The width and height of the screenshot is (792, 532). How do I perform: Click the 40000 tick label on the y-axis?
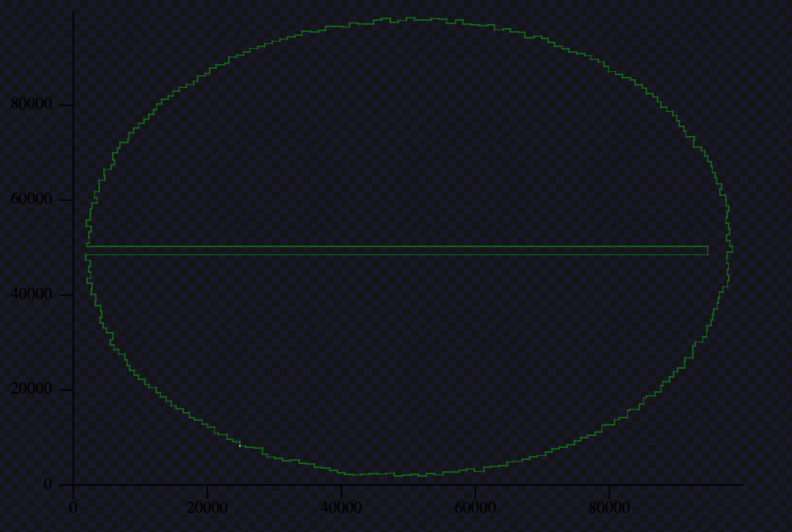31,294
